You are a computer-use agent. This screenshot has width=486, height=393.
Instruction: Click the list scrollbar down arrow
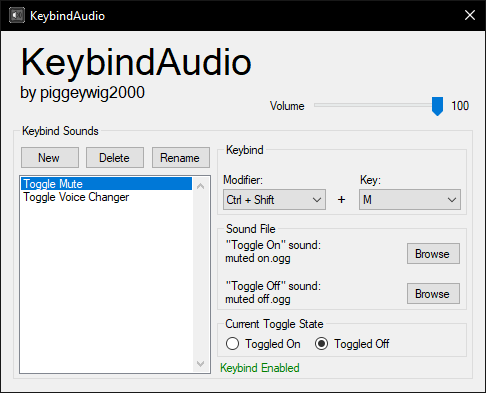(200, 363)
